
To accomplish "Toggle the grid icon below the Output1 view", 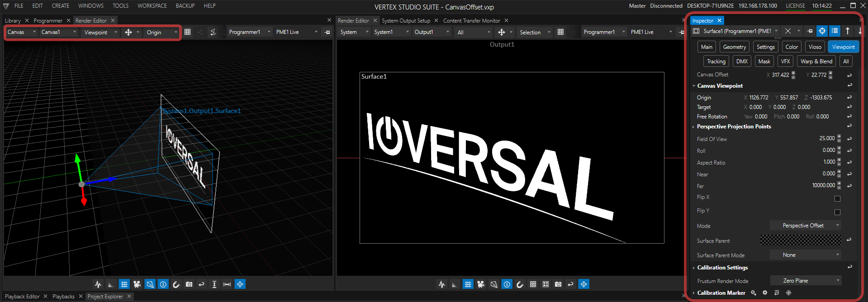I will pyautogui.click(x=468, y=284).
